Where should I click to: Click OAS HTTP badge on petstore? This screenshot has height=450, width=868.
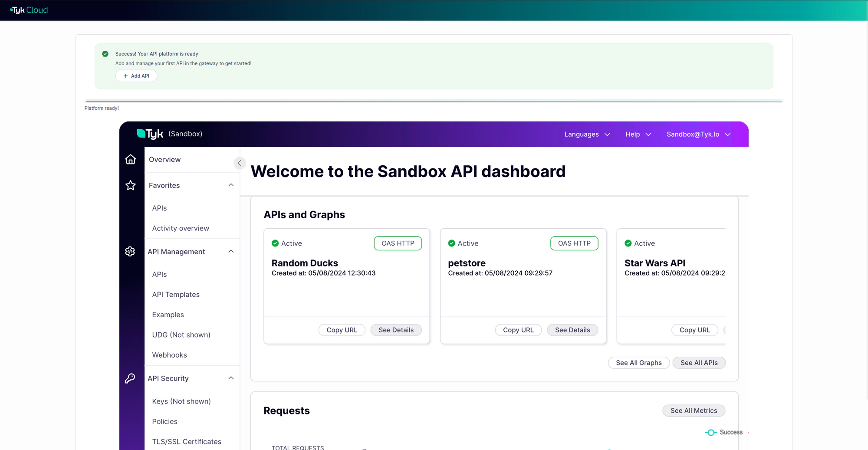[574, 243]
